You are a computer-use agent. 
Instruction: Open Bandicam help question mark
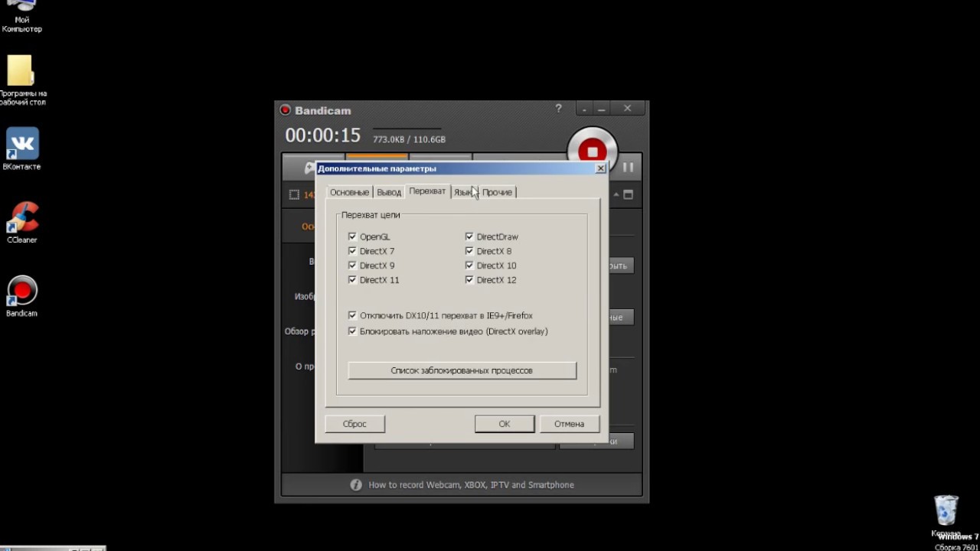coord(558,109)
